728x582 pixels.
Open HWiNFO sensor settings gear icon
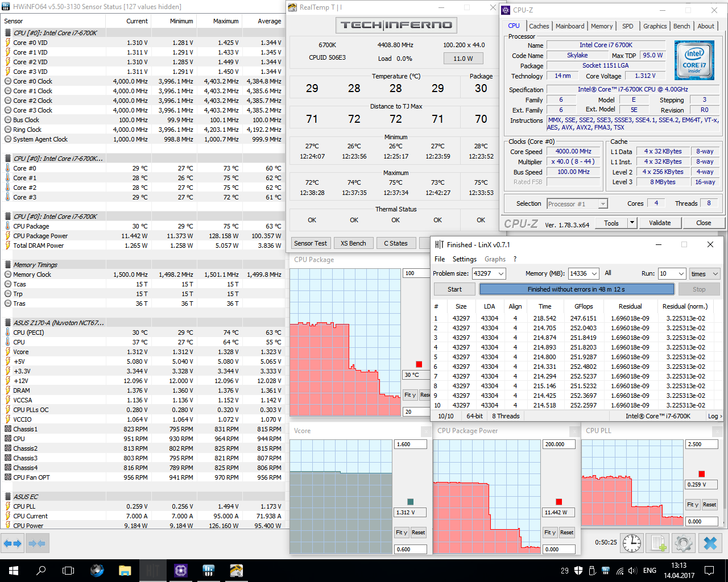coord(684,543)
